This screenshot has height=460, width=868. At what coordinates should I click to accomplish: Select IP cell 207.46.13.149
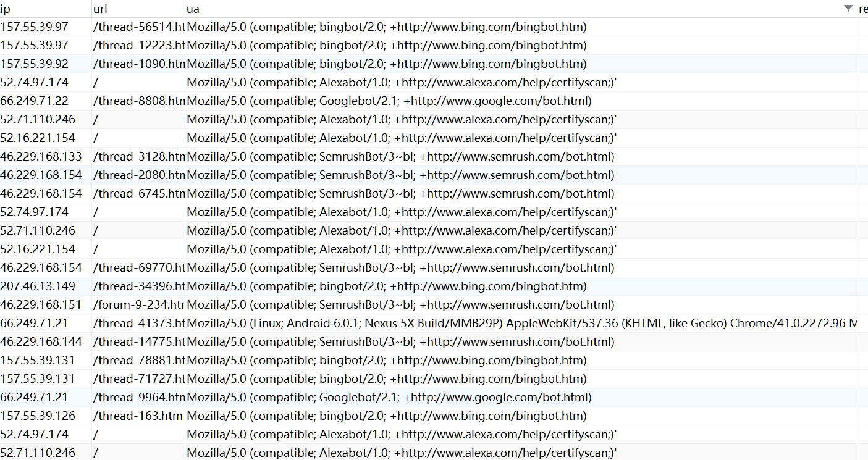[x=46, y=286]
